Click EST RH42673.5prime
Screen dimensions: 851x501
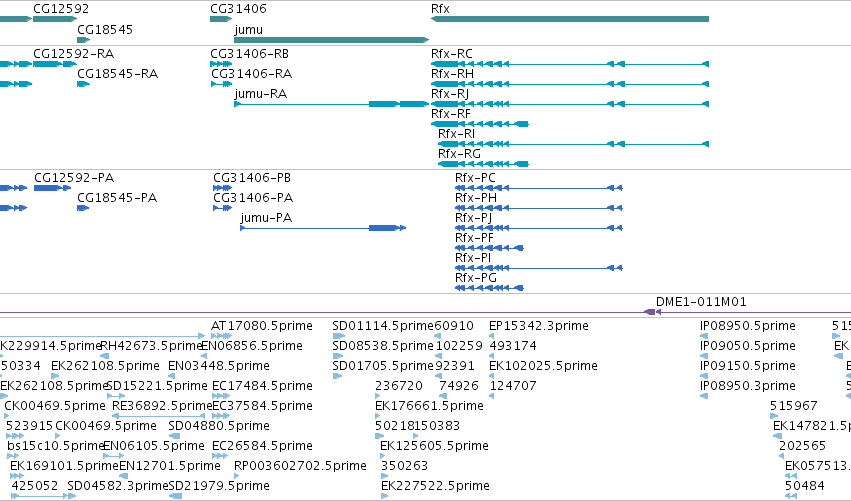[151, 346]
